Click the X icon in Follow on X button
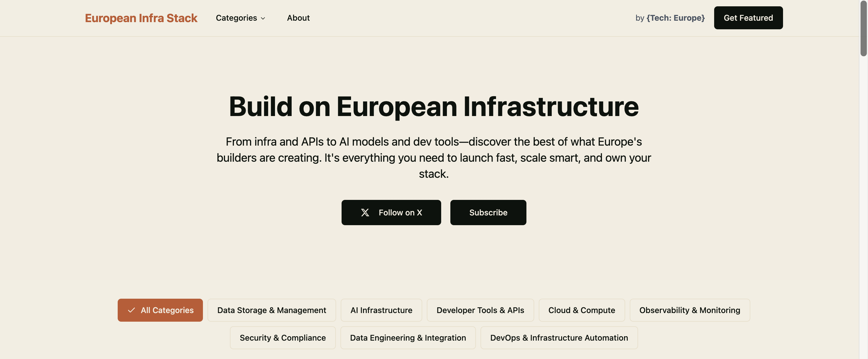Screen dimensions: 868x359 366,212
